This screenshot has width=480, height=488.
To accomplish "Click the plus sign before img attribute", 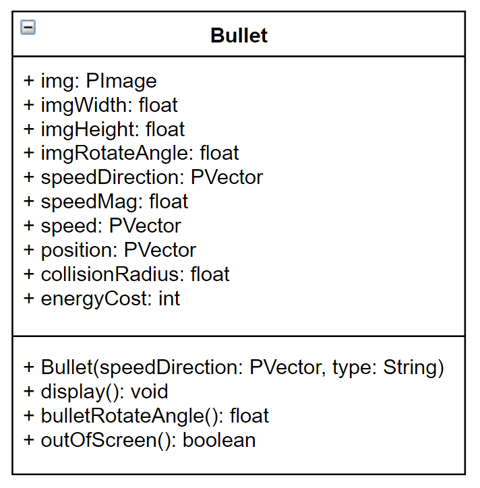I will (x=29, y=81).
